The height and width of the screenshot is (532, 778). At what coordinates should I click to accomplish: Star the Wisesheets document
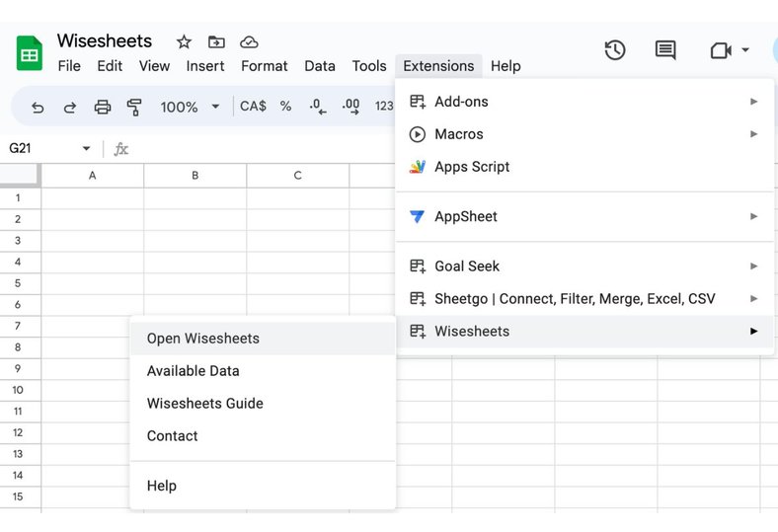point(184,42)
